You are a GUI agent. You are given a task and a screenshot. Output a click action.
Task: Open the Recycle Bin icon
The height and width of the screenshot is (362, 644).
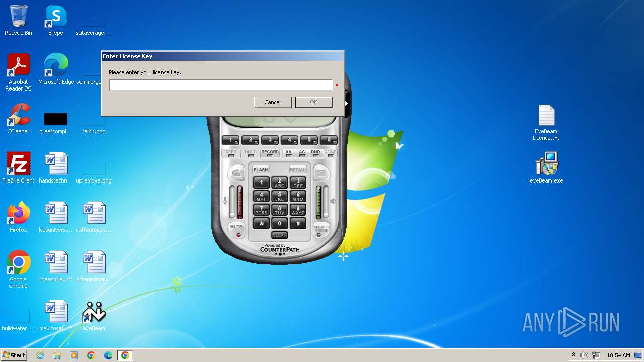click(x=18, y=20)
